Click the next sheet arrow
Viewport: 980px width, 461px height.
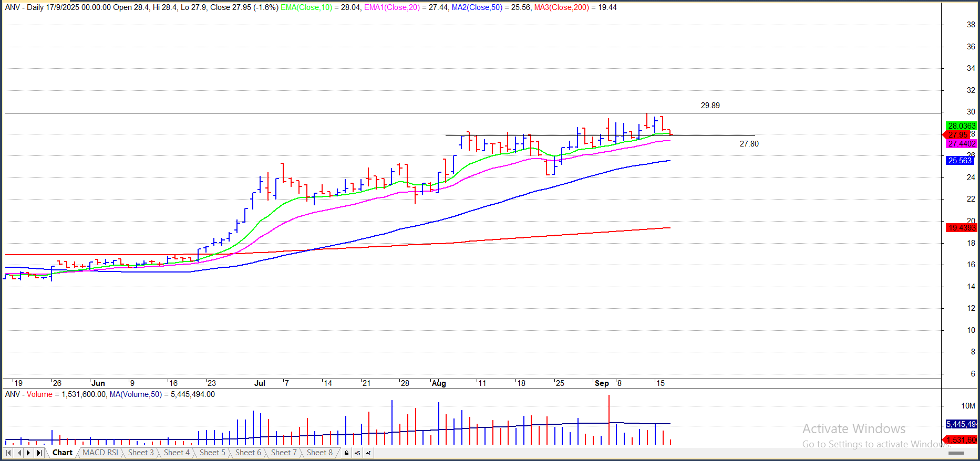click(28, 453)
